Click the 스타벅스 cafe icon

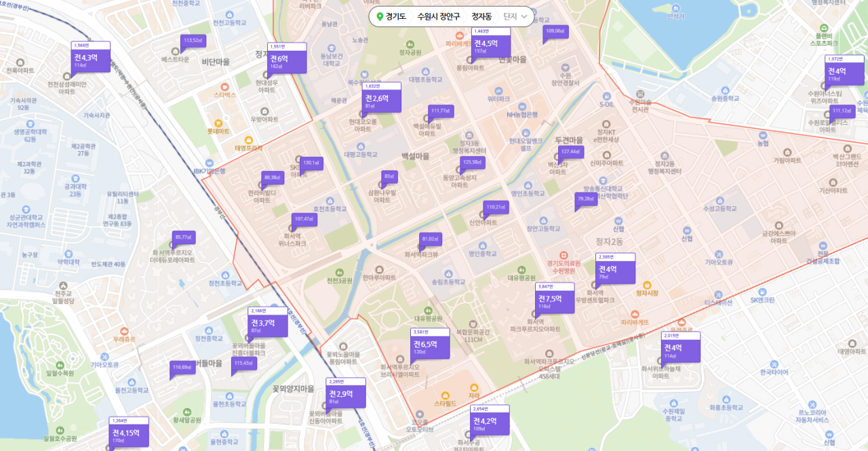225,86
